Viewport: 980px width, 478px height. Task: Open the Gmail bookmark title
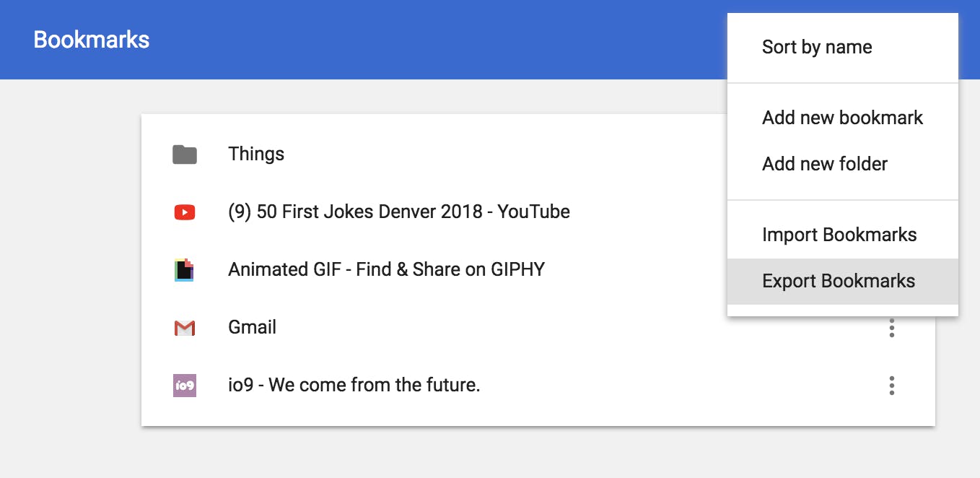coord(252,327)
